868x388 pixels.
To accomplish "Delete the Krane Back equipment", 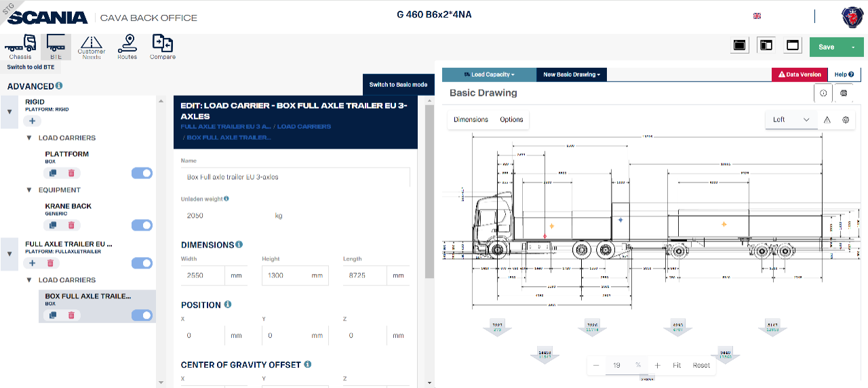I will pos(71,225).
